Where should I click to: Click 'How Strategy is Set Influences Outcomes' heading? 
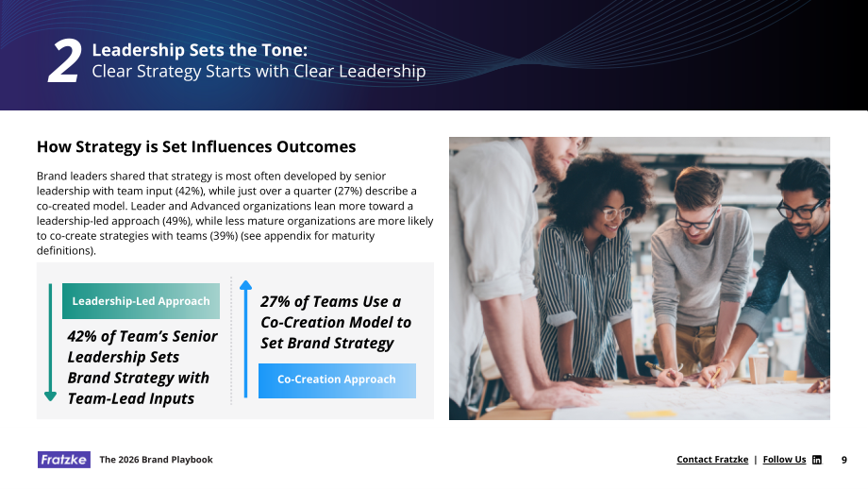(196, 146)
